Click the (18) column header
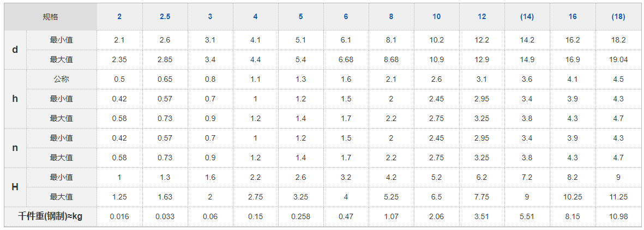The height and width of the screenshot is (230, 644). click(x=618, y=17)
